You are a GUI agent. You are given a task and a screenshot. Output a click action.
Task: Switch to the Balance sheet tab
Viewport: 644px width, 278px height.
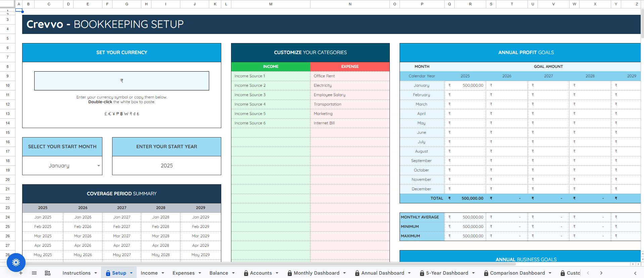click(219, 273)
